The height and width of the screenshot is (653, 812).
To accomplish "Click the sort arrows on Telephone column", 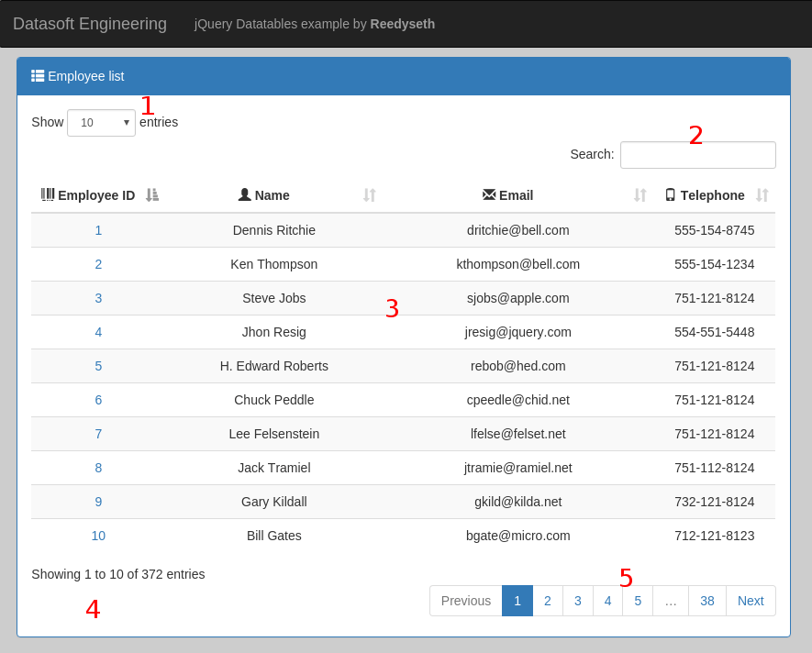I will pyautogui.click(x=762, y=195).
